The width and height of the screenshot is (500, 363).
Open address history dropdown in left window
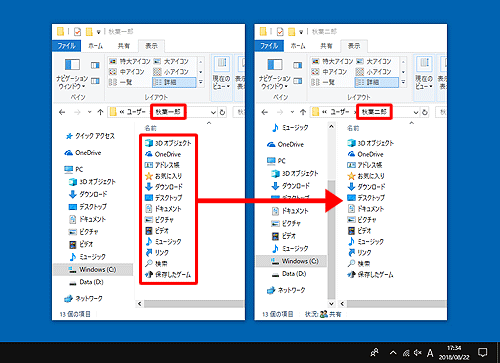click(213, 113)
